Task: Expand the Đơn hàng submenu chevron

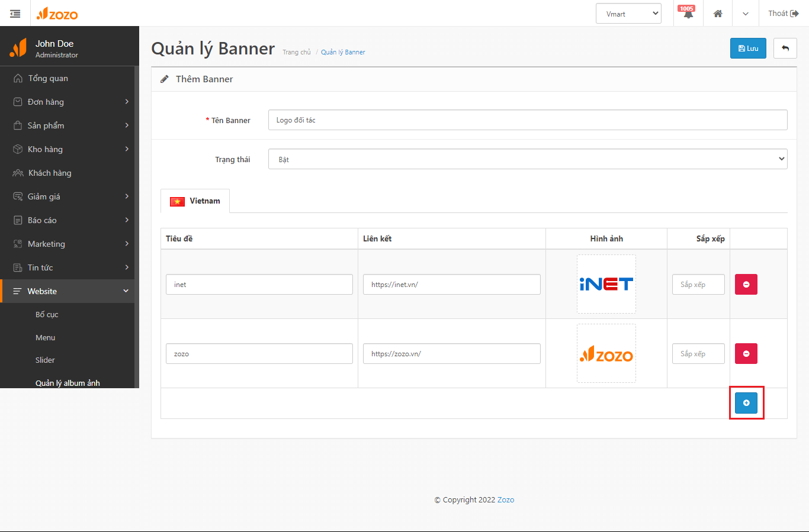Action: (x=127, y=102)
